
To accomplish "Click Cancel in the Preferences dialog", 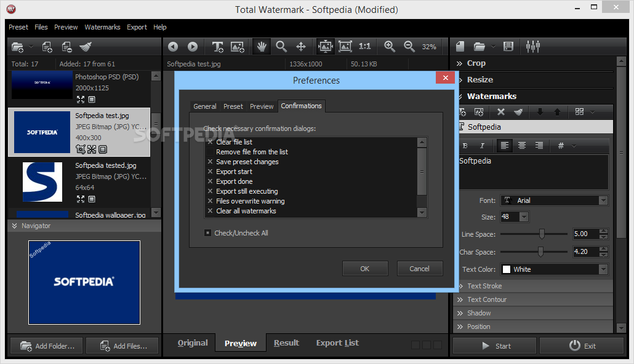I will (419, 269).
